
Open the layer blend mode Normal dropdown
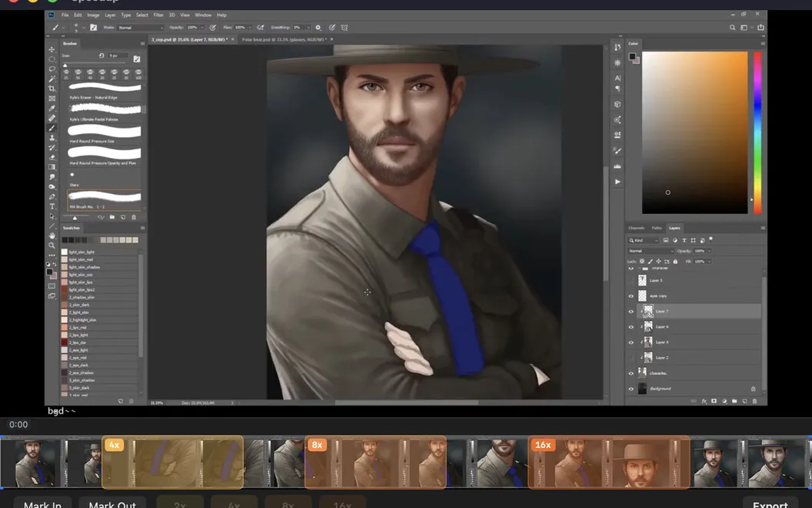coord(651,251)
